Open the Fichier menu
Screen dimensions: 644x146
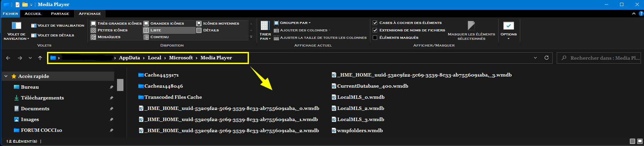pyautogui.click(x=10, y=13)
